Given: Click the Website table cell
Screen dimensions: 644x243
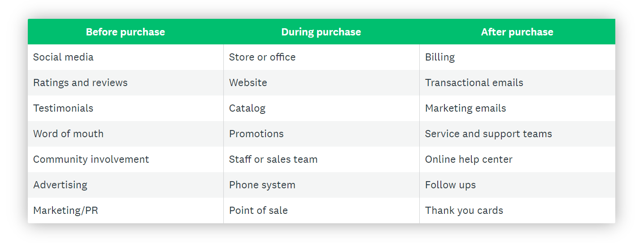Looking at the screenshot, I should point(248,83).
